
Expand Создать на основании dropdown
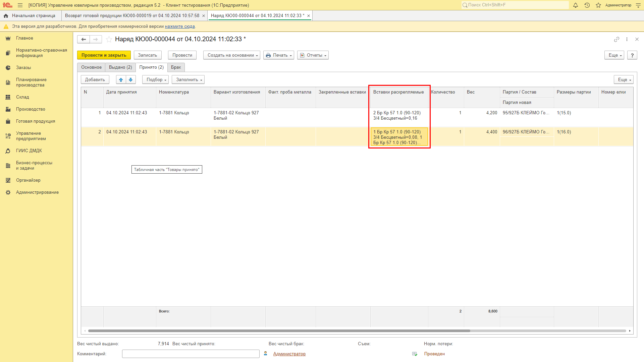[232, 55]
